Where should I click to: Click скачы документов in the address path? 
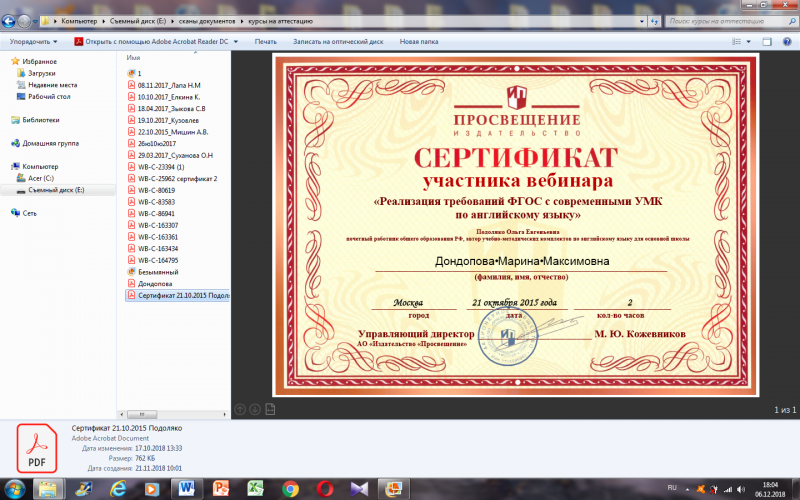click(207, 21)
